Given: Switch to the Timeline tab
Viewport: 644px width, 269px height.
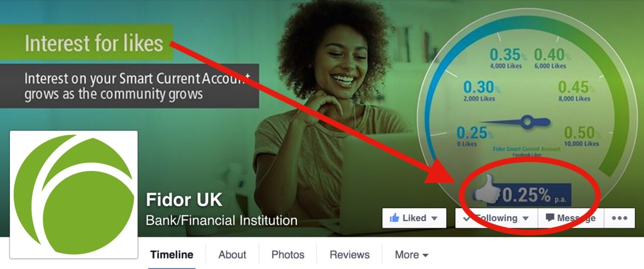Looking at the screenshot, I should [172, 254].
